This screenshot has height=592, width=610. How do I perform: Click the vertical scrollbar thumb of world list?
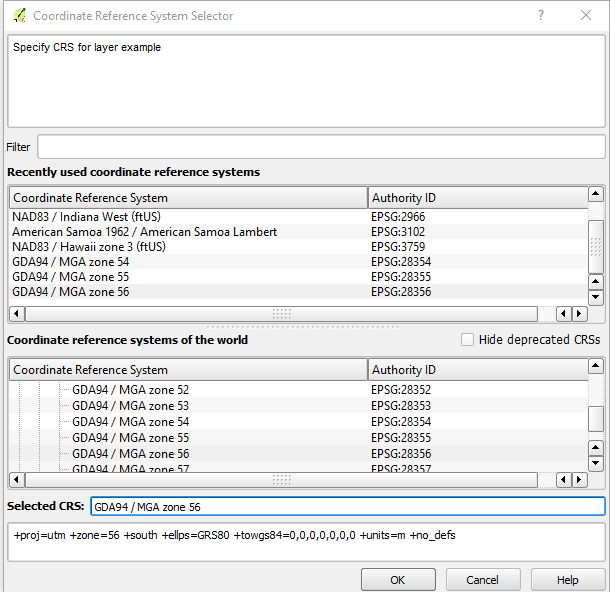tap(596, 419)
